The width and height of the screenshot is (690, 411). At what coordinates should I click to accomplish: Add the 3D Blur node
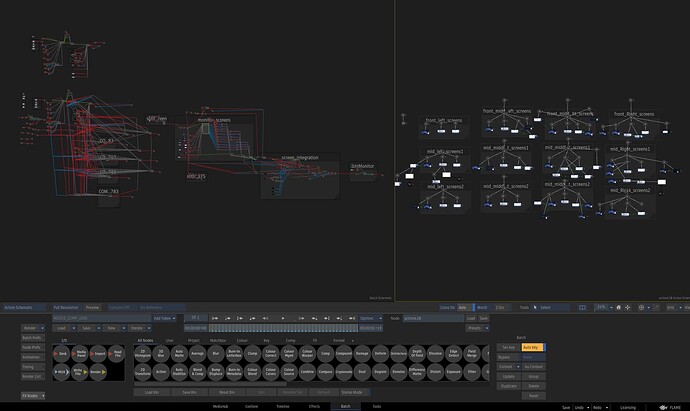[161, 353]
